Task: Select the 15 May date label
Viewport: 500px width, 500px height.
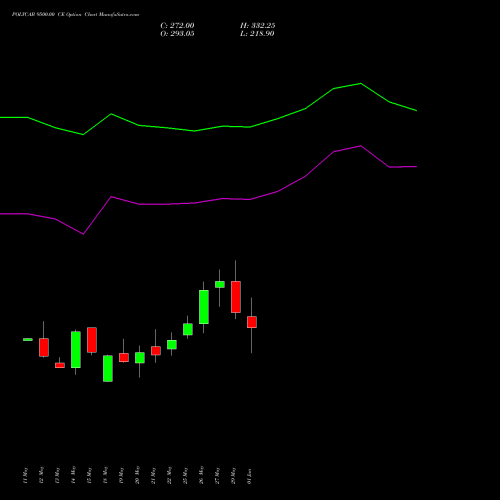Action: (89, 476)
